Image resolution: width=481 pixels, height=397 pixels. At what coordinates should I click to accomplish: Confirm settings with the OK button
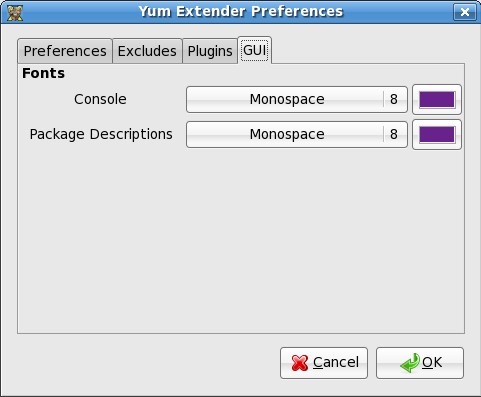coord(420,363)
